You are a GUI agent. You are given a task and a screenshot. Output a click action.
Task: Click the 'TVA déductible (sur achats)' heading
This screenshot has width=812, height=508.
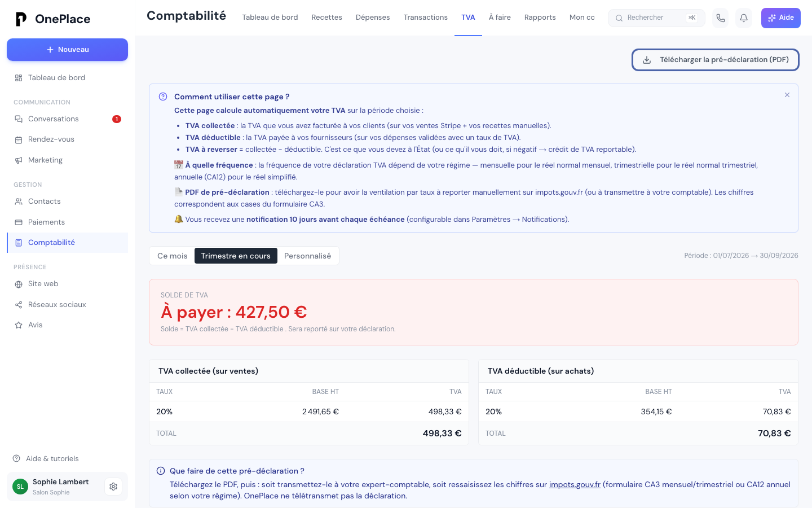[541, 371]
